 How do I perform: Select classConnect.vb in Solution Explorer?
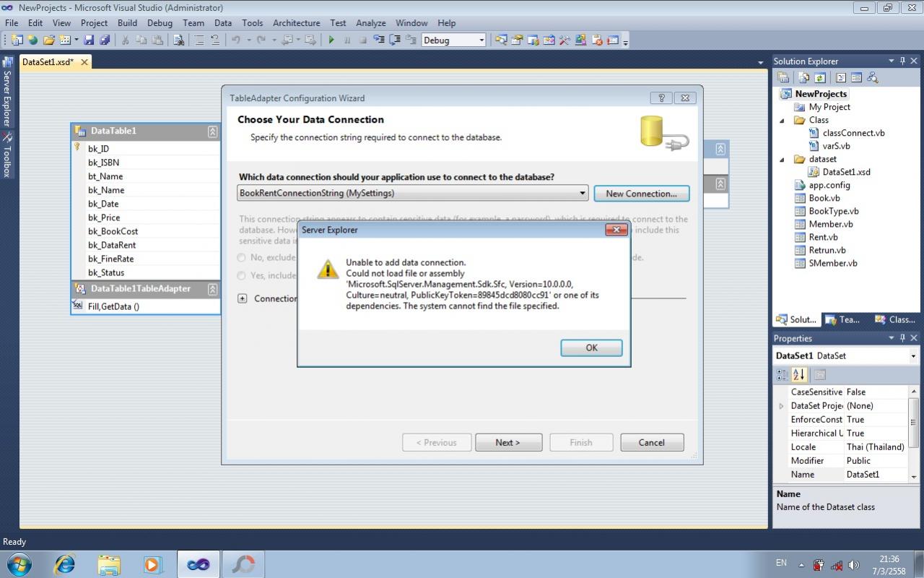click(x=853, y=133)
